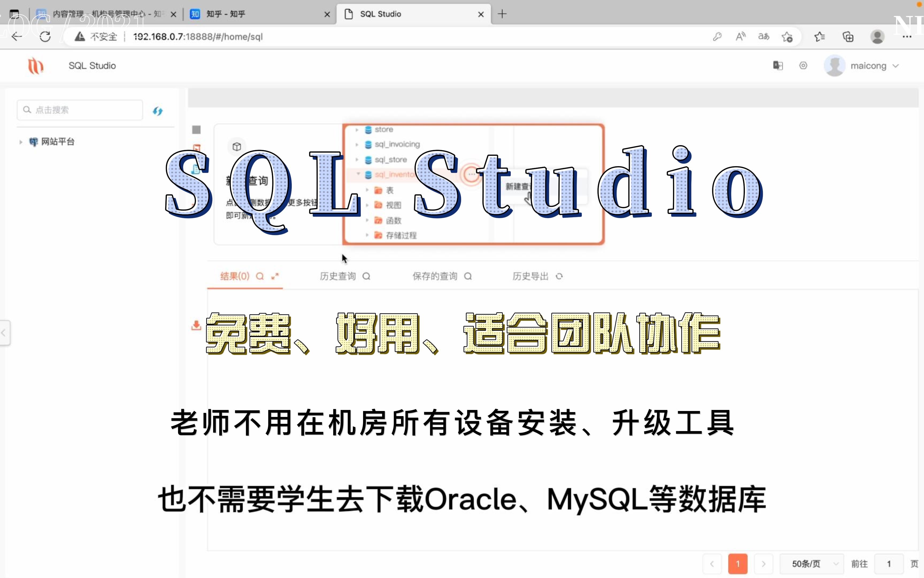Refresh the 历史导出 list
The height and width of the screenshot is (578, 924).
point(559,276)
